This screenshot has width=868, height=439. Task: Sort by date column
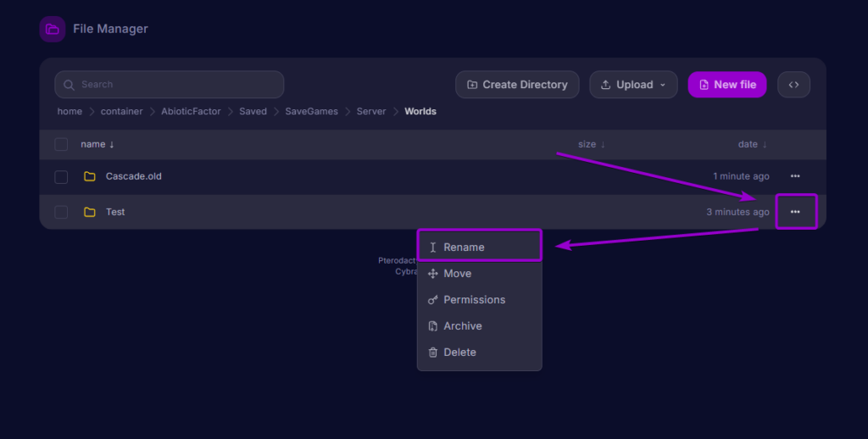(x=753, y=144)
